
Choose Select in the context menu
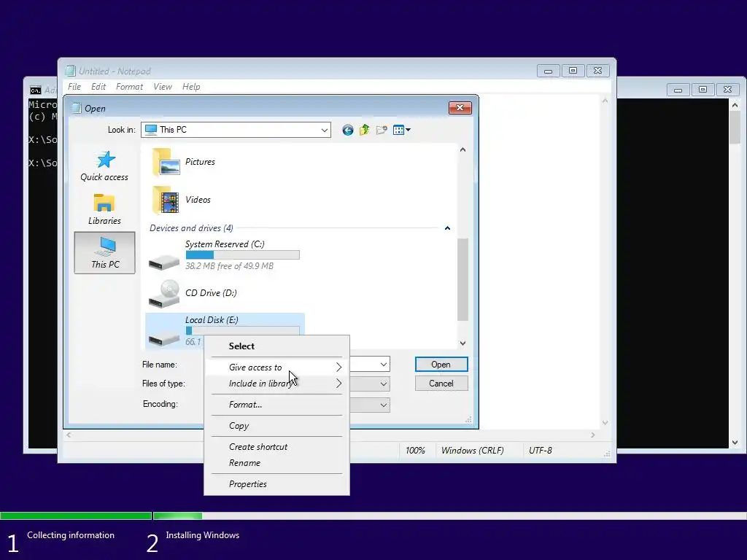pos(276,346)
